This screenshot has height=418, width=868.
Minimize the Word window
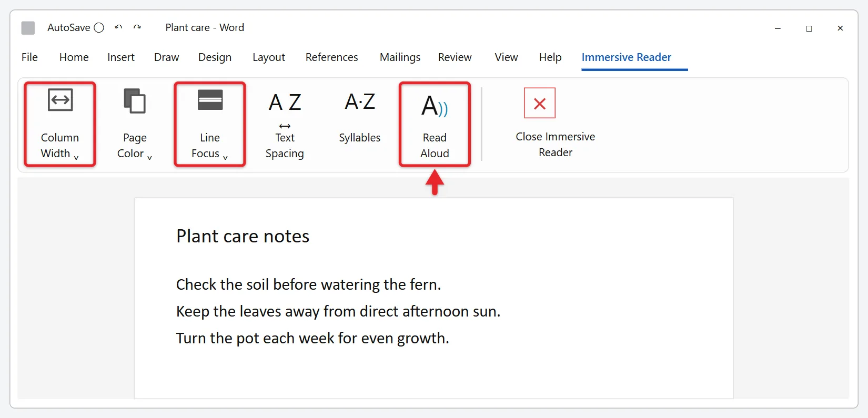coord(778,28)
